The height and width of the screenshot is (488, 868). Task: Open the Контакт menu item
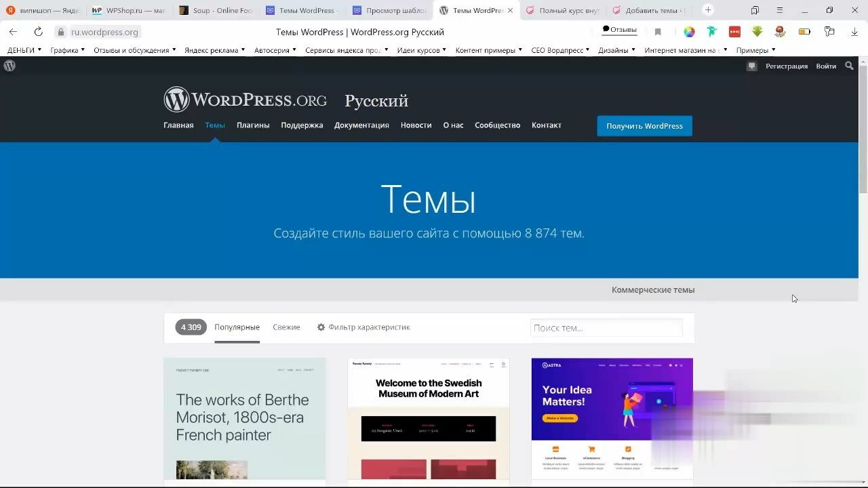(x=546, y=125)
